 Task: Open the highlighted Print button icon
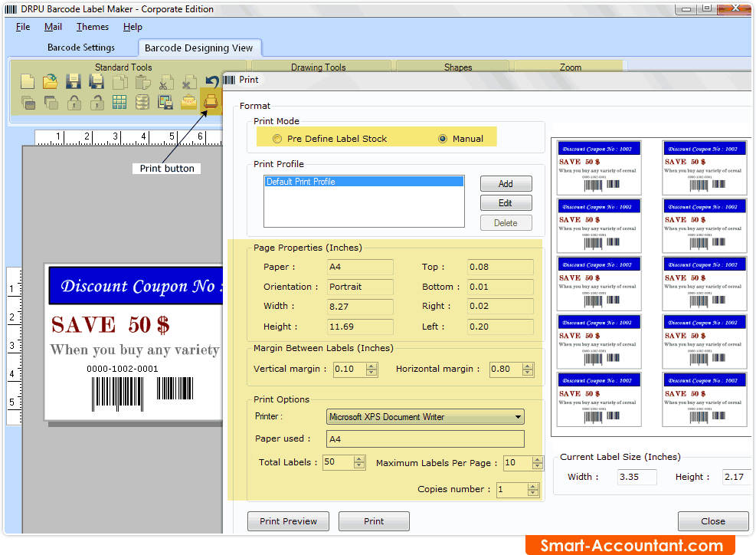[211, 101]
